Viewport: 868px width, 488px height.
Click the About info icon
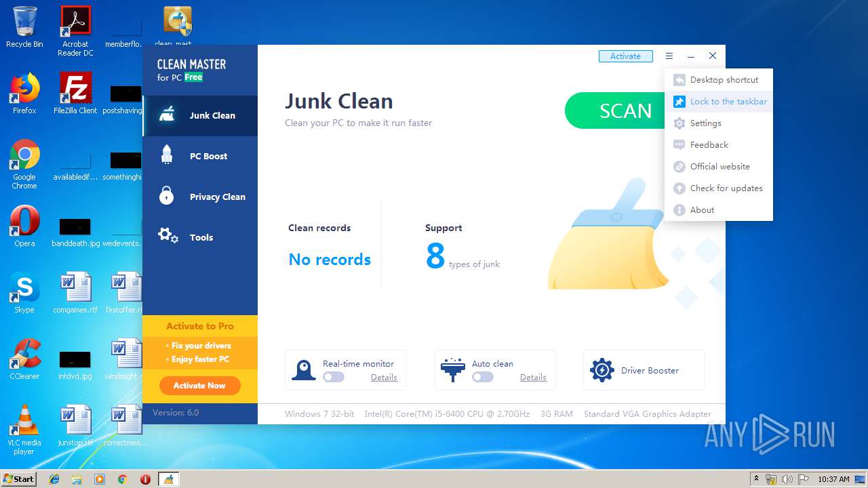click(x=679, y=210)
